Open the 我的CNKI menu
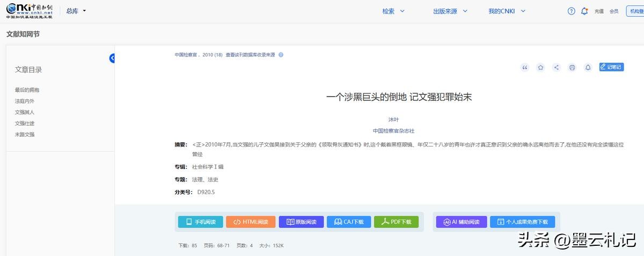 tap(507, 11)
